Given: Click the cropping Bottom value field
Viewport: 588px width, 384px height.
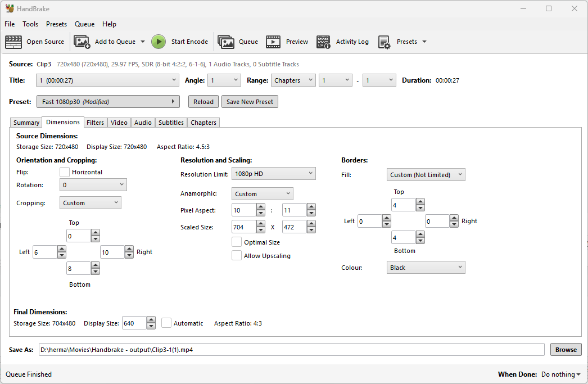Looking at the screenshot, I should 79,269.
